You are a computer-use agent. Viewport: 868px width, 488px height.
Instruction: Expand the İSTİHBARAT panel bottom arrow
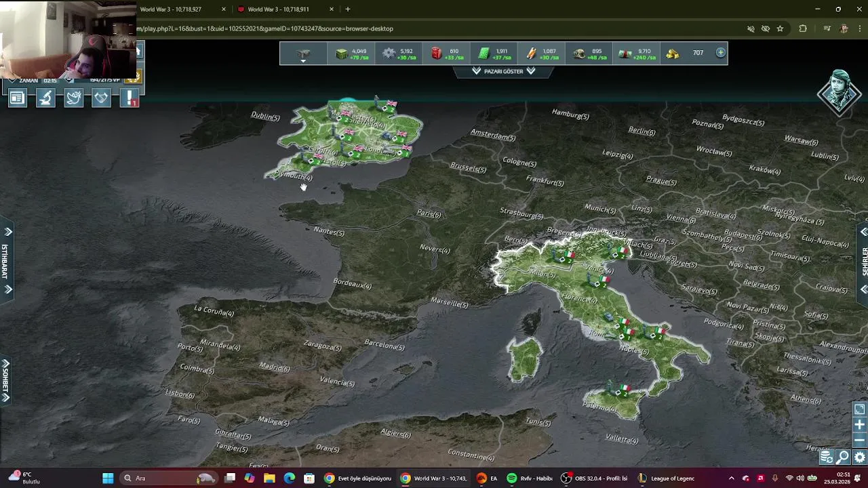pos(8,289)
